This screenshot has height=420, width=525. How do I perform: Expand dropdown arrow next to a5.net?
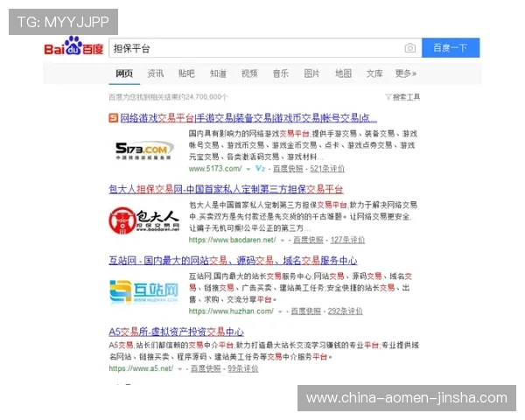pyautogui.click(x=180, y=369)
